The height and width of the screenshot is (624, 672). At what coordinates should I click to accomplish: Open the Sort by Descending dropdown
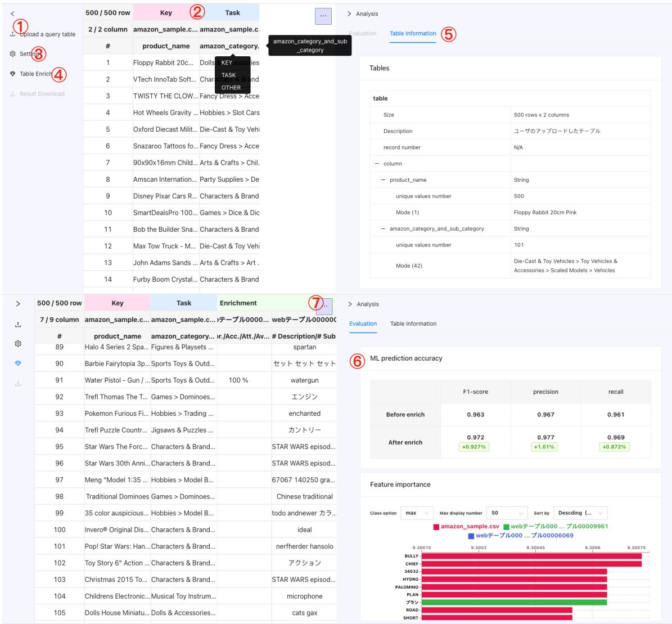(581, 513)
